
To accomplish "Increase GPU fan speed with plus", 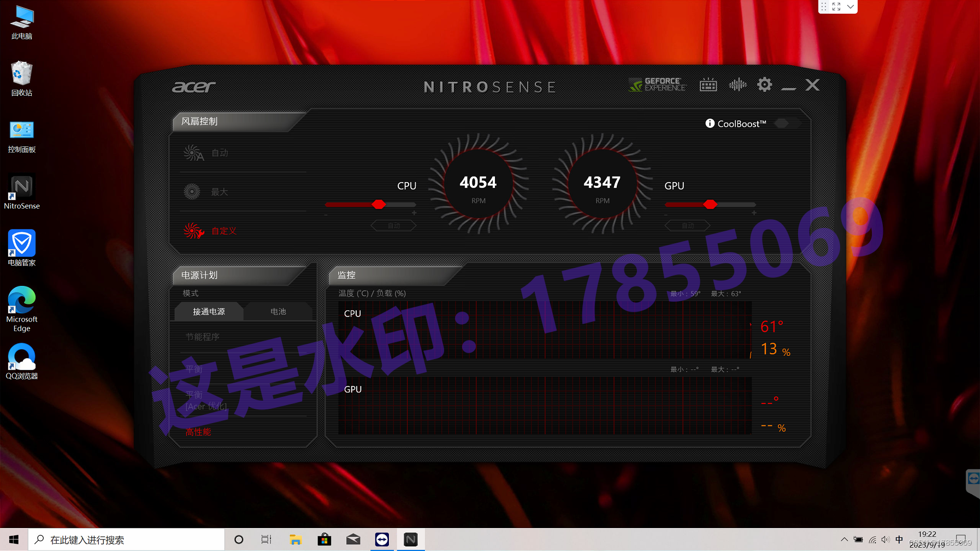I will pos(754,213).
